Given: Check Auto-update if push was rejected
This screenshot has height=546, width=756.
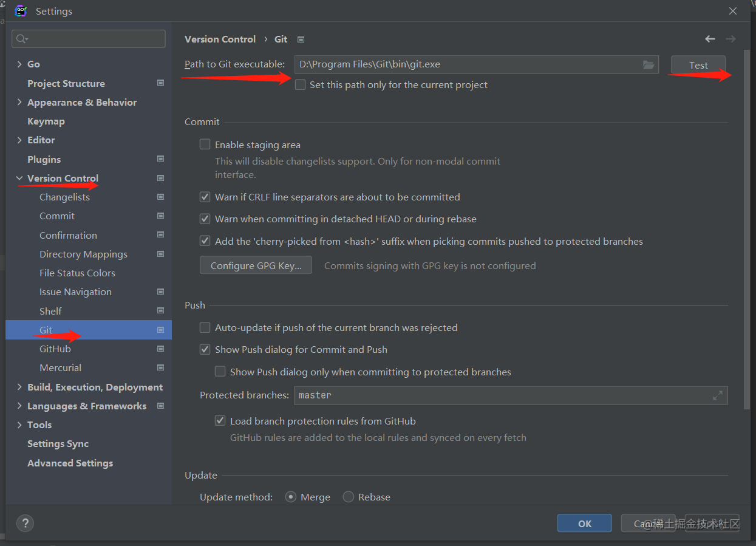Looking at the screenshot, I should (205, 327).
